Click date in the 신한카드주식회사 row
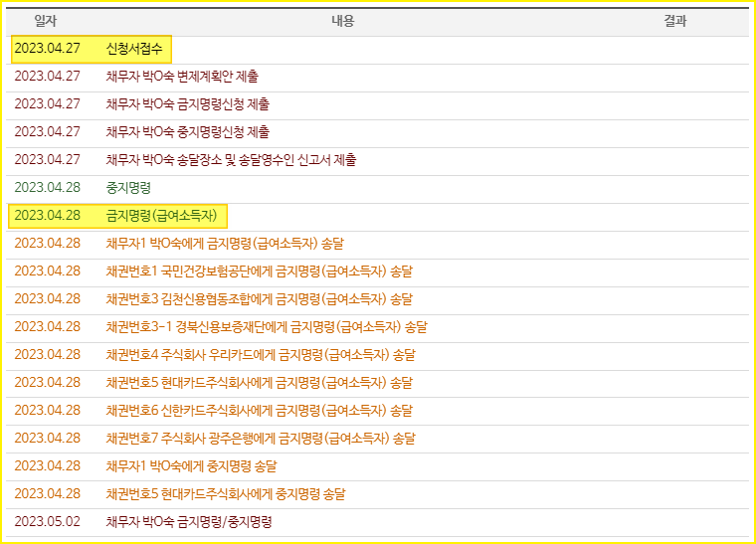 (x=48, y=411)
